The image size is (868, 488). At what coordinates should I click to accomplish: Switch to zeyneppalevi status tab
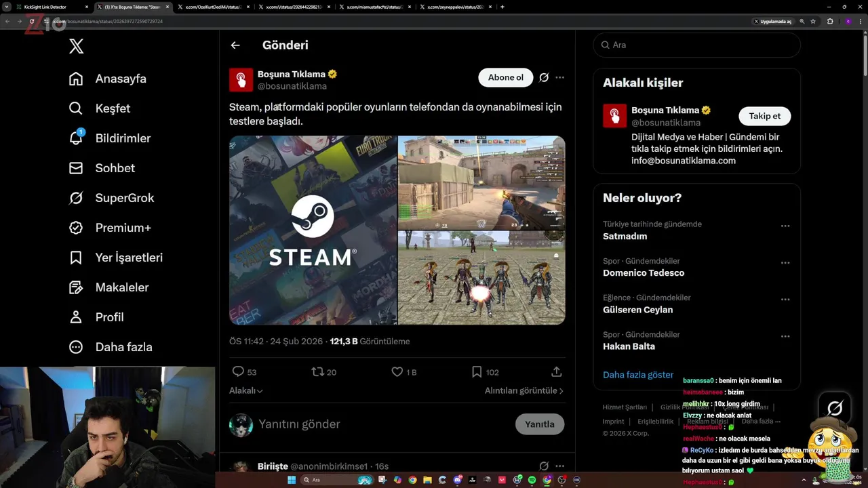click(x=456, y=7)
